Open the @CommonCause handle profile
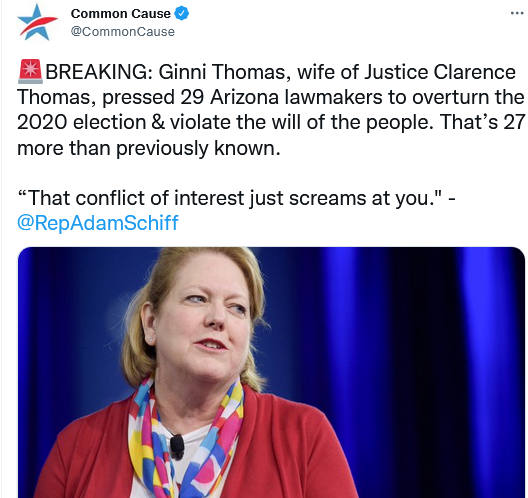This screenshot has height=498, width=528. pyautogui.click(x=123, y=32)
